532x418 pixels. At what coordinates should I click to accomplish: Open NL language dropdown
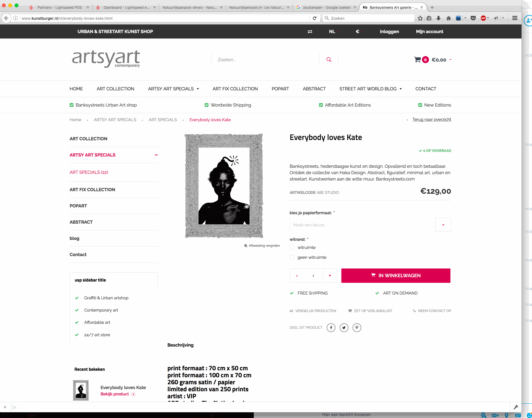pyautogui.click(x=334, y=31)
